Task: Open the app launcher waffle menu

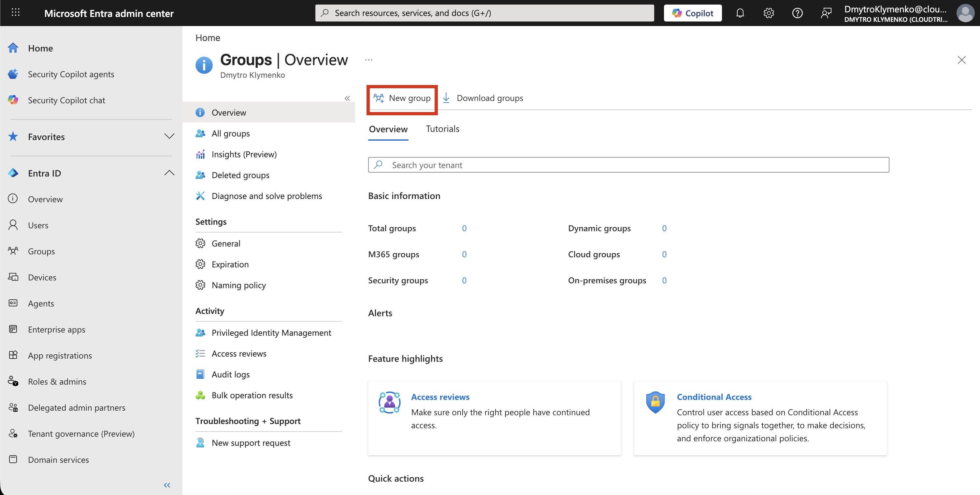Action: 16,13
